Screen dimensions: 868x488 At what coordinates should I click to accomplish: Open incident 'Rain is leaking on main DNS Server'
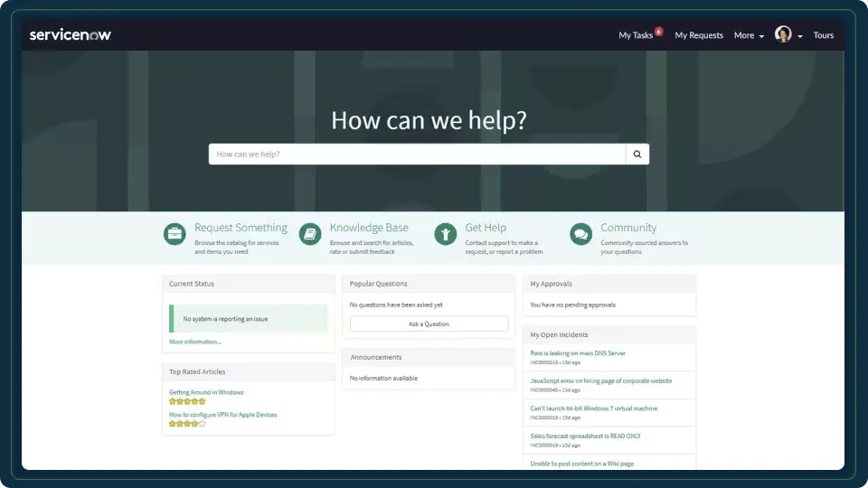pos(578,353)
